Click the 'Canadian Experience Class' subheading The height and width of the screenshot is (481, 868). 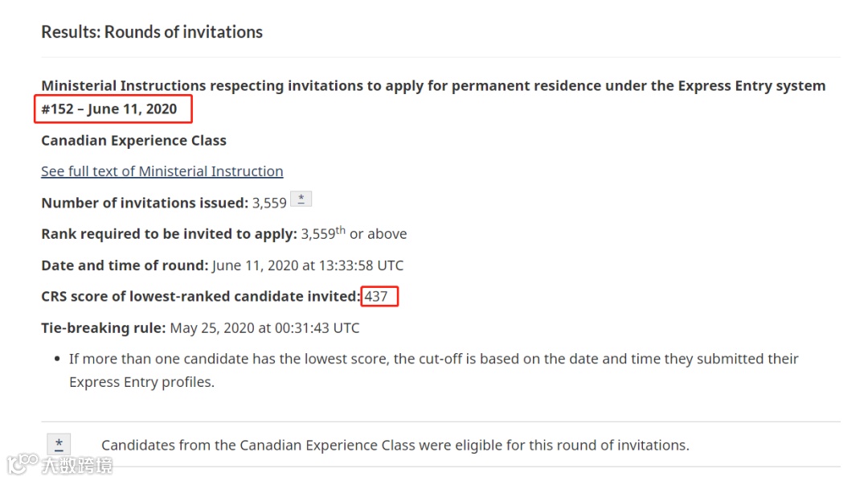point(133,141)
